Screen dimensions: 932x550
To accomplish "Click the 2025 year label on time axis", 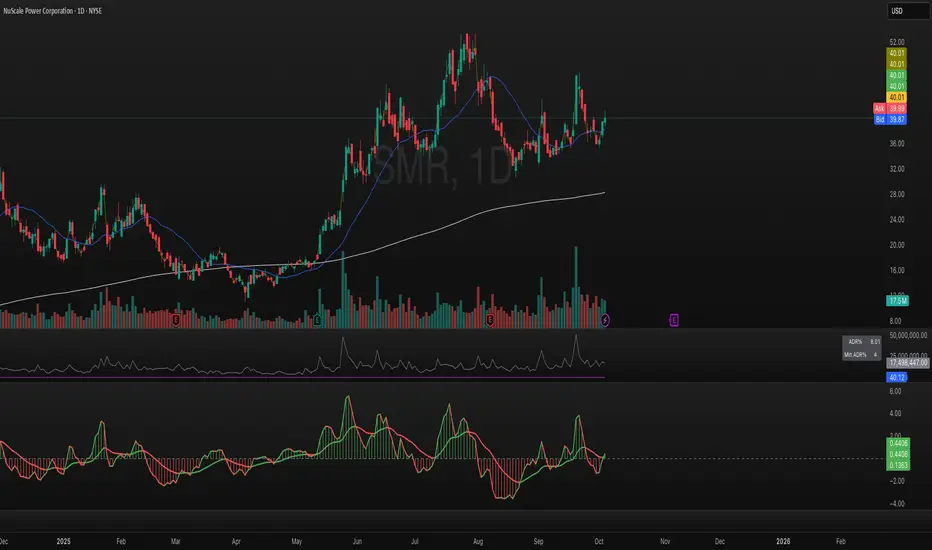I will [64, 541].
